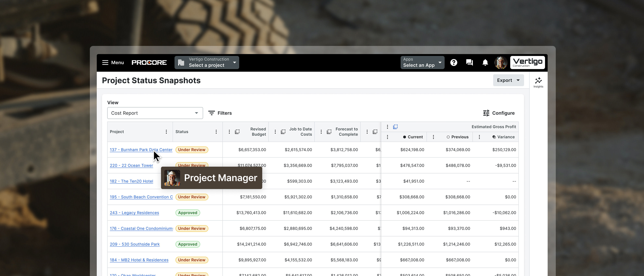The height and width of the screenshot is (276, 644).
Task: Open the hamburger Menu icon
Action: pos(105,63)
